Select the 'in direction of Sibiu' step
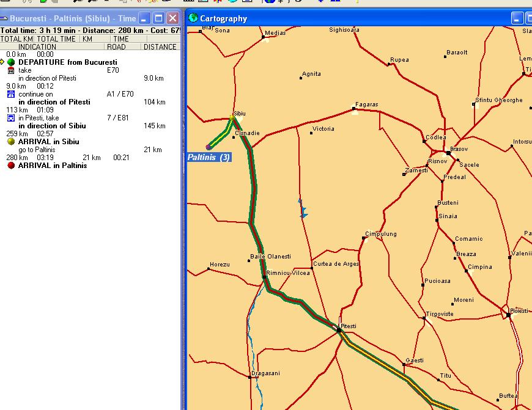 52,126
